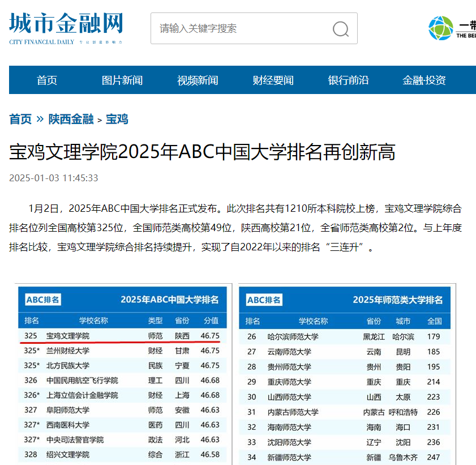This screenshot has width=476, height=465.
Task: Go to the 视频新闻 section
Action: point(198,80)
